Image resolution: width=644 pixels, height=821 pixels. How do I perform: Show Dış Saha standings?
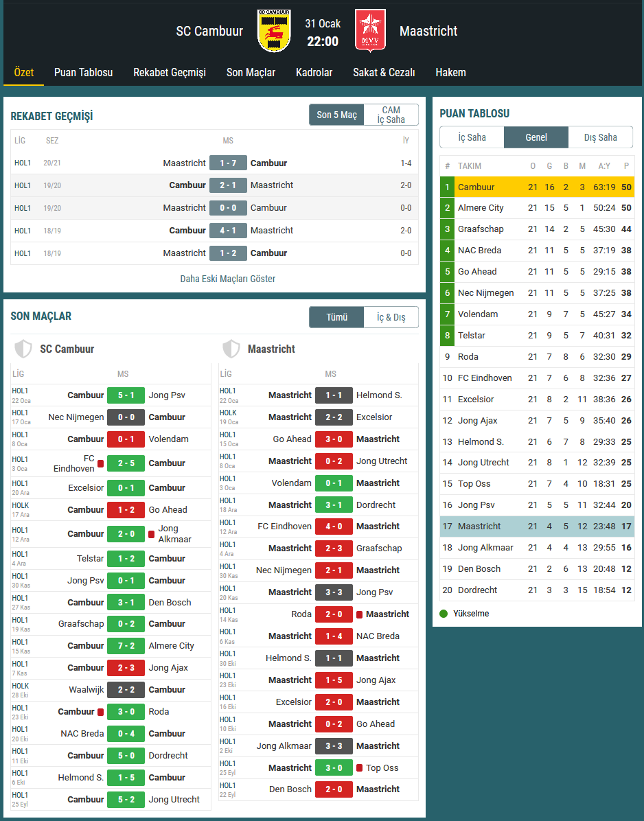[x=601, y=137]
